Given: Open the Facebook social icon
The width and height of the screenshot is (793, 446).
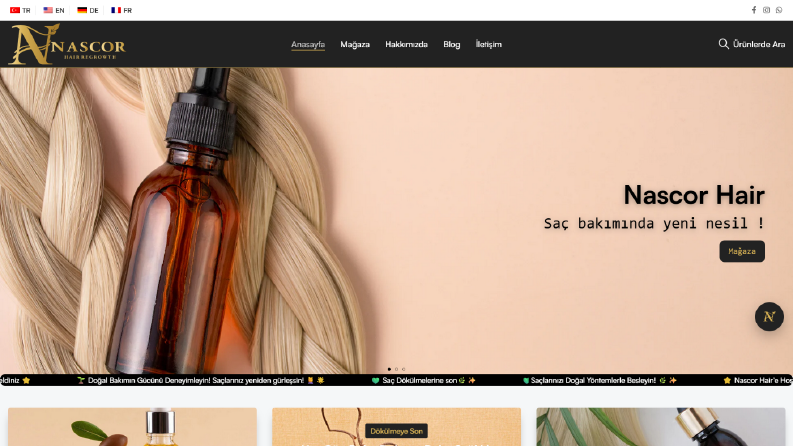Looking at the screenshot, I should point(754,10).
